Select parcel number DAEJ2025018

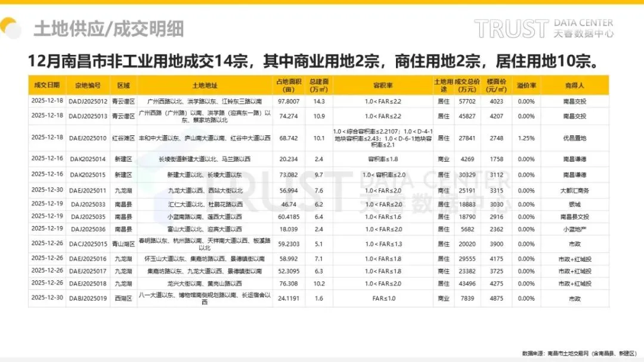tap(88, 283)
